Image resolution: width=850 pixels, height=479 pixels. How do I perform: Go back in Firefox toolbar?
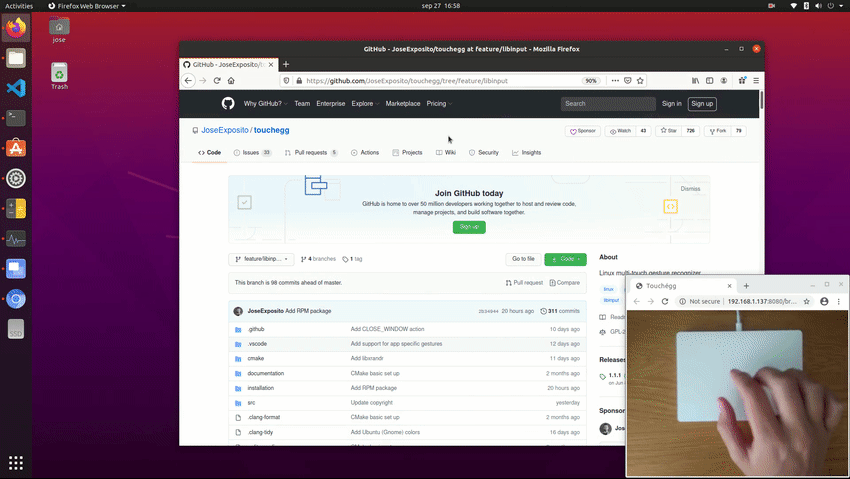click(x=188, y=81)
